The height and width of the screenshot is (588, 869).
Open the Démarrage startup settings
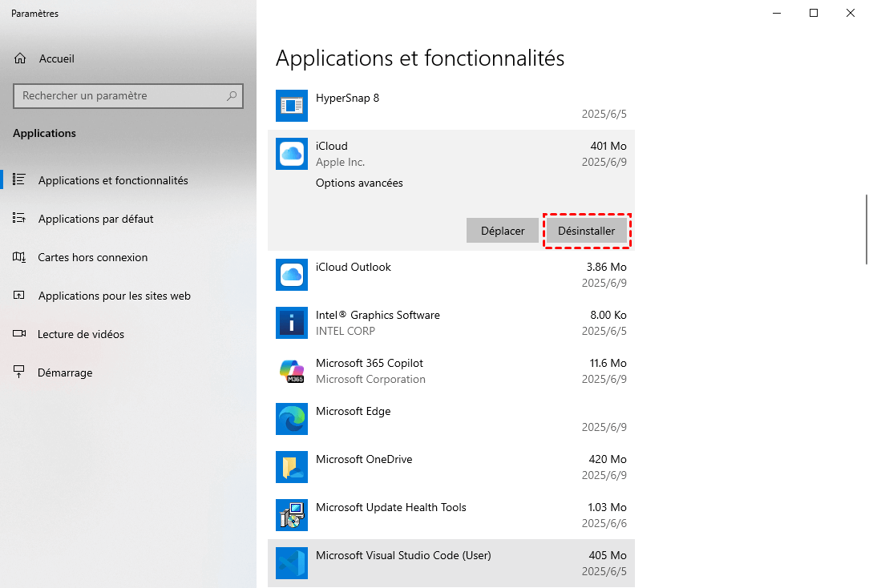pyautogui.click(x=65, y=373)
